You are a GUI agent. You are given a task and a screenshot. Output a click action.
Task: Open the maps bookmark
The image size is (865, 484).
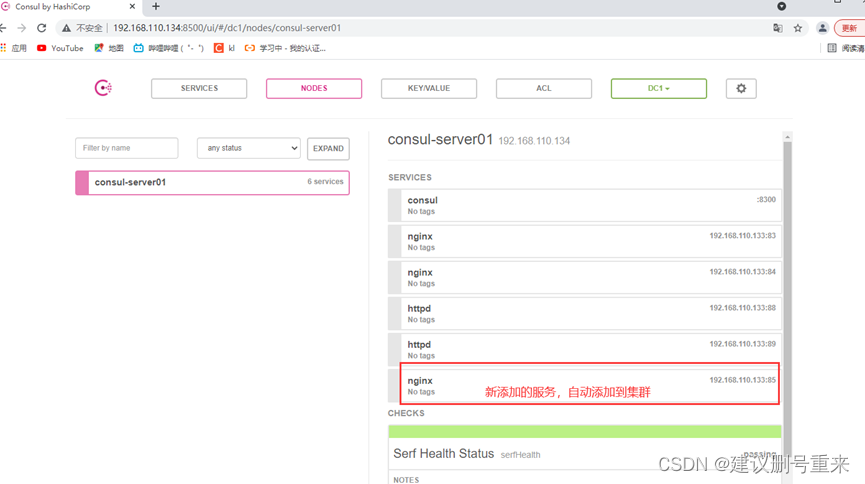[109, 49]
